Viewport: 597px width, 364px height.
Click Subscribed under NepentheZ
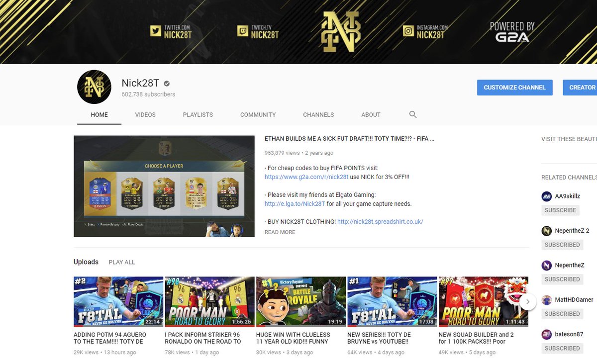[x=562, y=279]
